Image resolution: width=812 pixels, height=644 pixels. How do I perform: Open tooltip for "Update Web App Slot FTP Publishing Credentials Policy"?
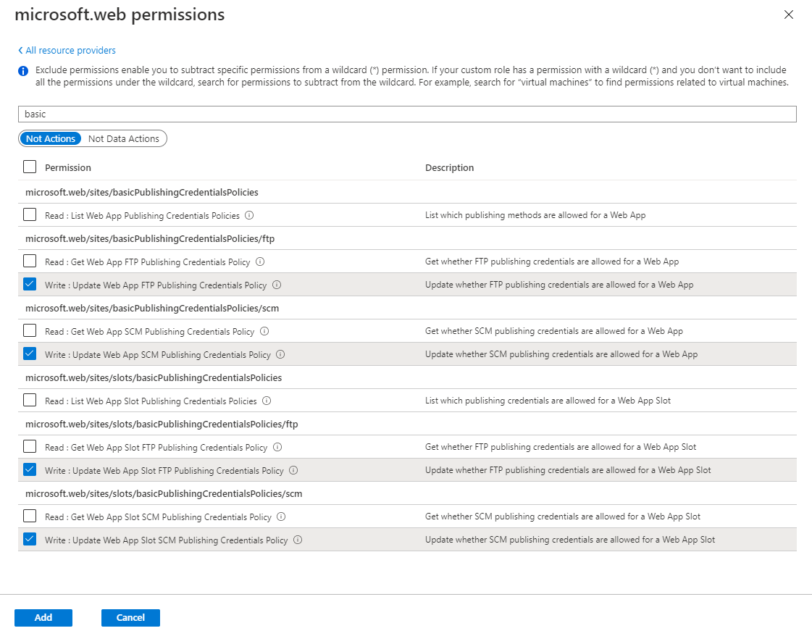[293, 469]
